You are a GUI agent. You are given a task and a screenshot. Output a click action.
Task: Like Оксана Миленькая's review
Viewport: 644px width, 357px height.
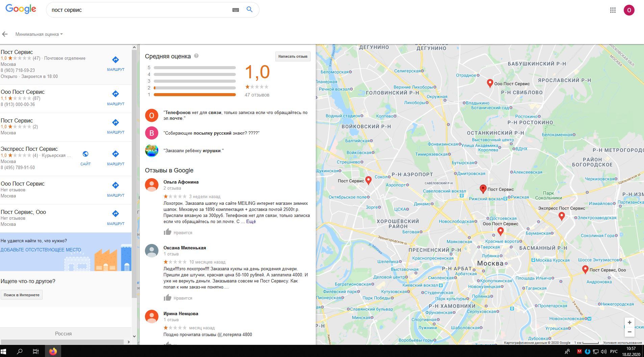[x=178, y=298]
